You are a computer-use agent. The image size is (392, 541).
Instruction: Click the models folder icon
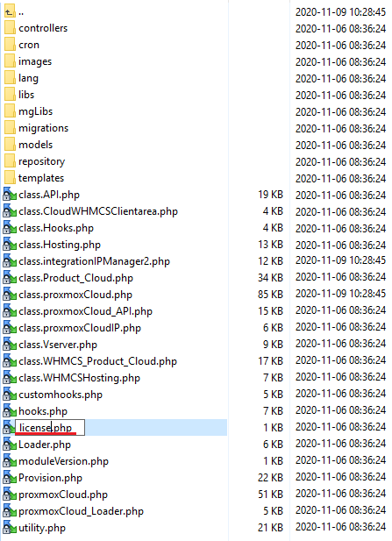coord(10,145)
